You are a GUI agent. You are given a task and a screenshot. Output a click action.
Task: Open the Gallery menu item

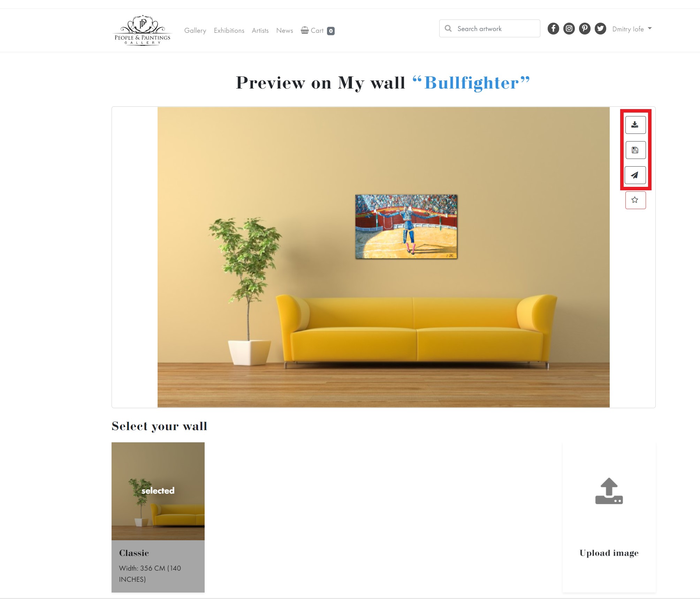coord(195,31)
